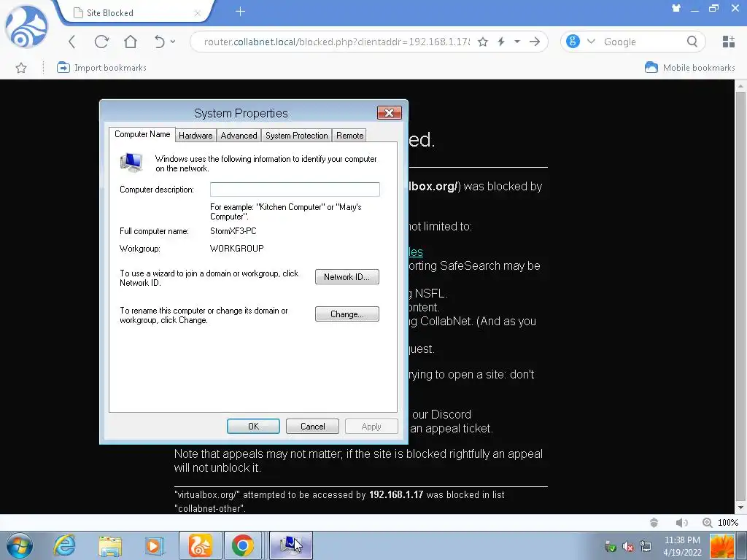Screen dimensions: 747x560
Task: Click the Computer description text field
Action: 295,190
